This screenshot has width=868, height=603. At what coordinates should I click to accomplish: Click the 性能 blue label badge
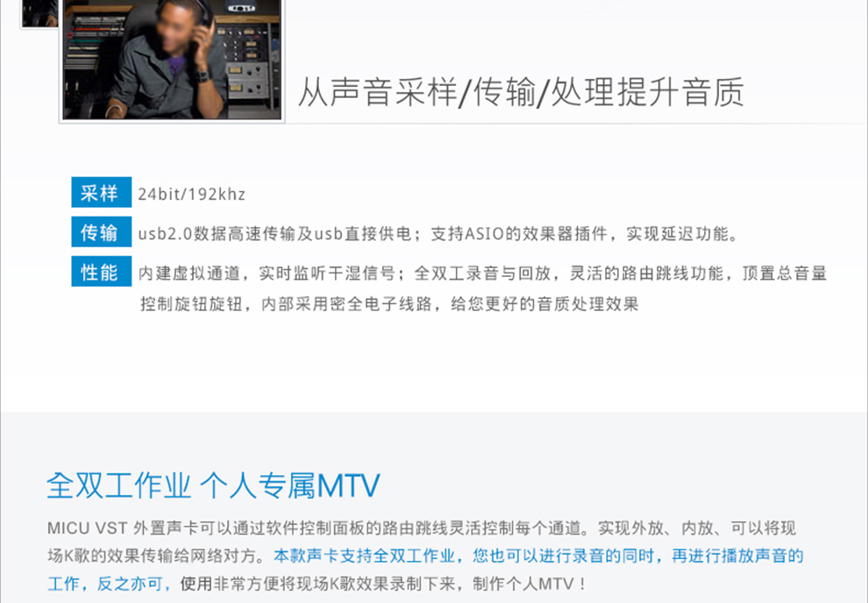(102, 272)
